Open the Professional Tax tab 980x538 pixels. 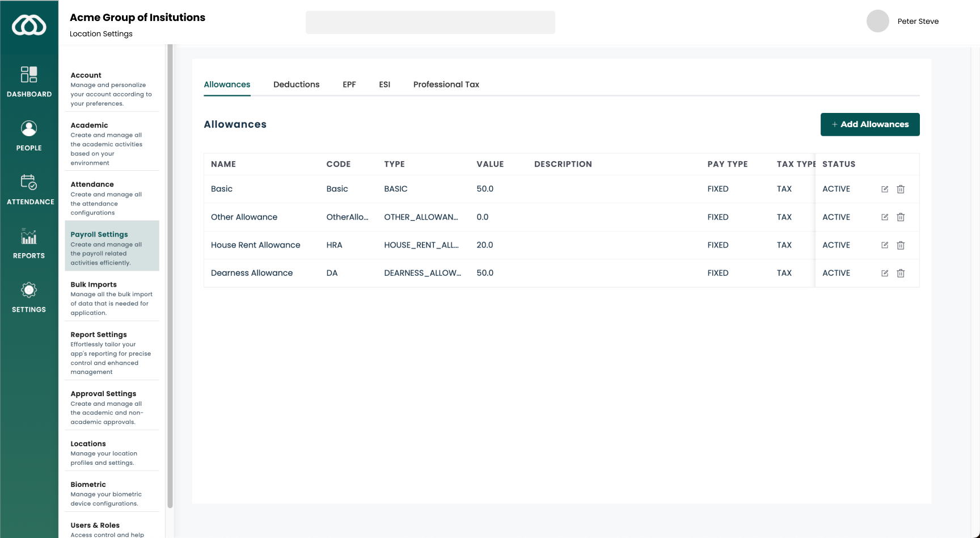click(x=446, y=85)
